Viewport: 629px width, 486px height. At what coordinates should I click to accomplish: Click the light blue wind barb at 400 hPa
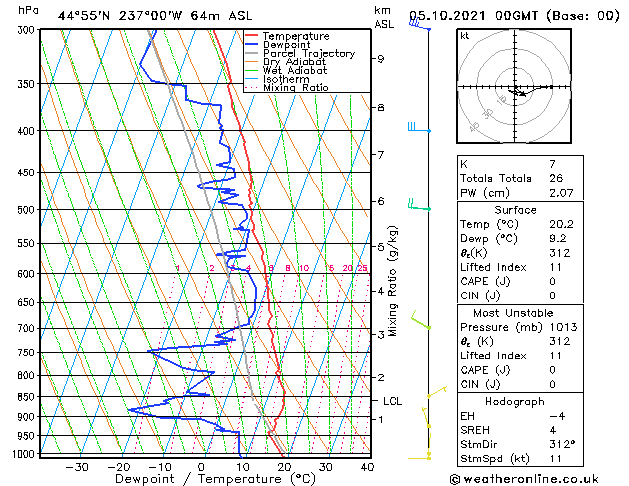pos(419,128)
